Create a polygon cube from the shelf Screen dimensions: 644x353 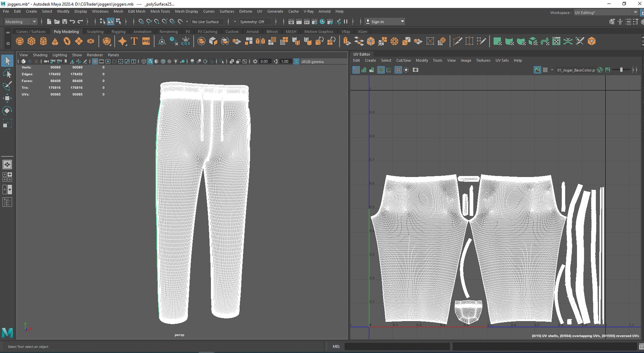click(32, 41)
